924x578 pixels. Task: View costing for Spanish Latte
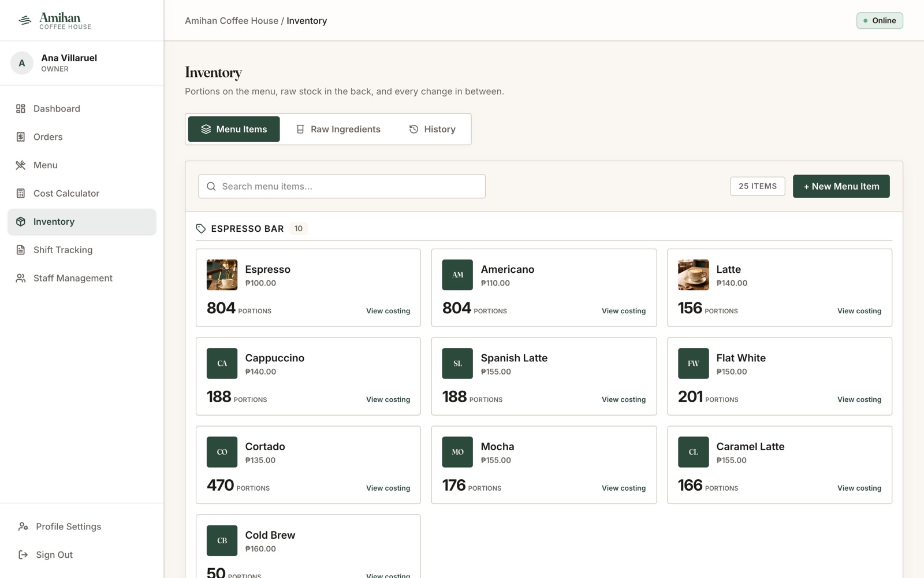pos(624,399)
